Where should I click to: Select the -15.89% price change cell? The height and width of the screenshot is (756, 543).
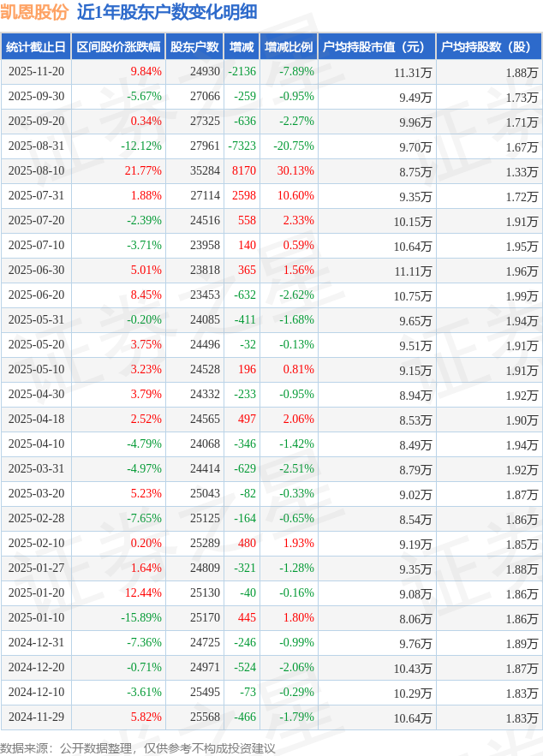click(140, 618)
